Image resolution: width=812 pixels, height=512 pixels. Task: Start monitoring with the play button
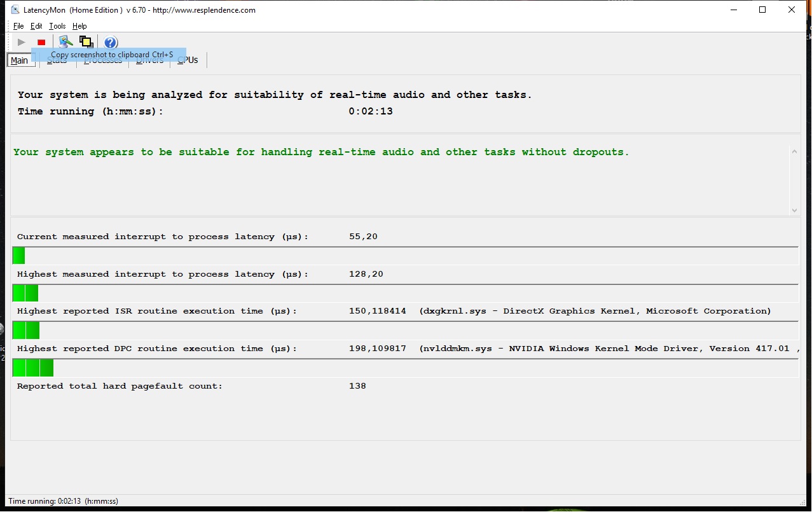click(22, 42)
